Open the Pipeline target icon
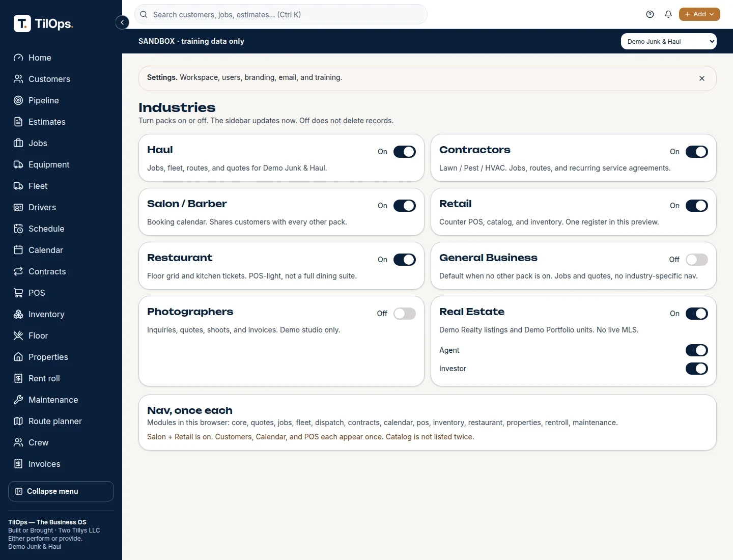This screenshot has height=560, width=733. pos(18,100)
